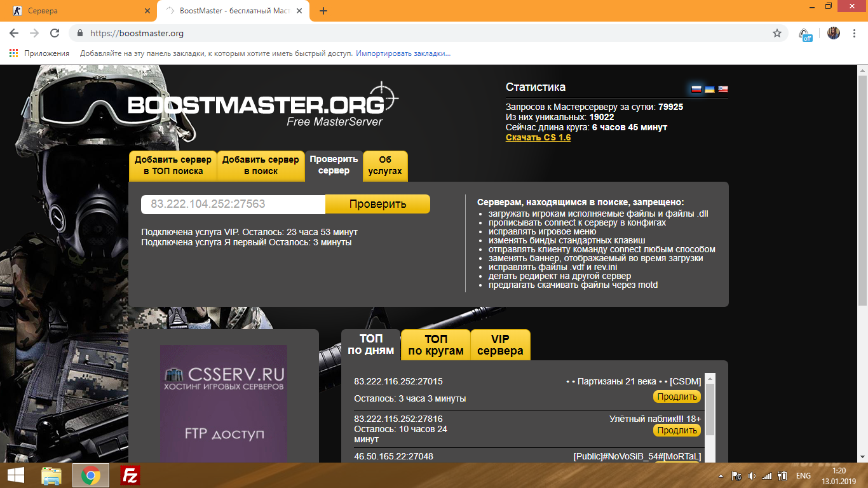Screen dimensions: 868x488
Task: Click the server list scrollbar thumb
Action: click(x=710, y=409)
